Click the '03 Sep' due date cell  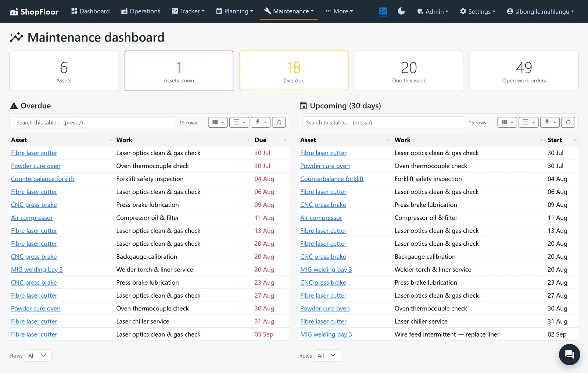[x=264, y=334]
